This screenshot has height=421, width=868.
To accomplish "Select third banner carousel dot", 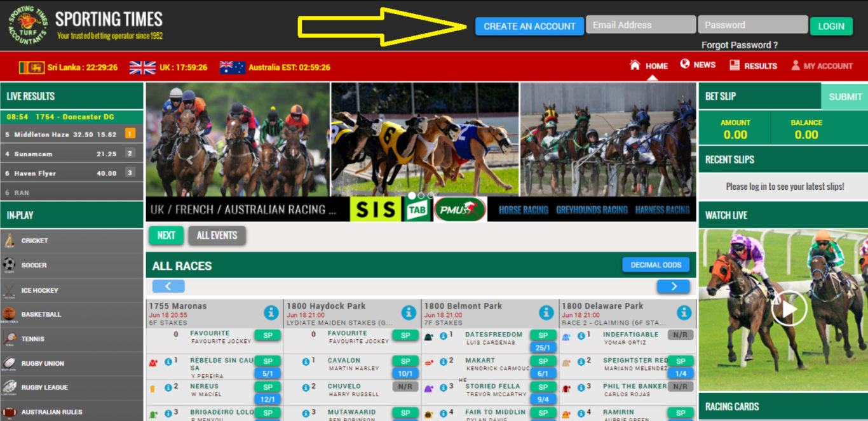I will pos(431,196).
